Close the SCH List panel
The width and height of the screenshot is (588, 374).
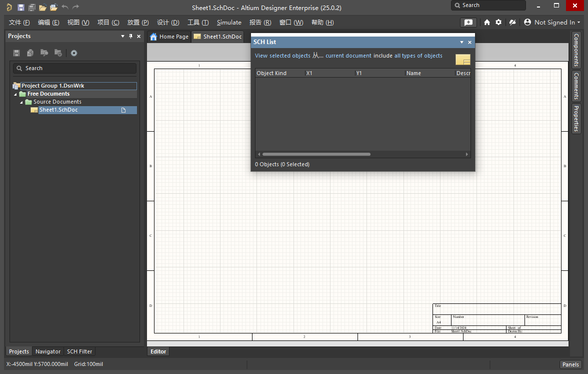click(469, 42)
